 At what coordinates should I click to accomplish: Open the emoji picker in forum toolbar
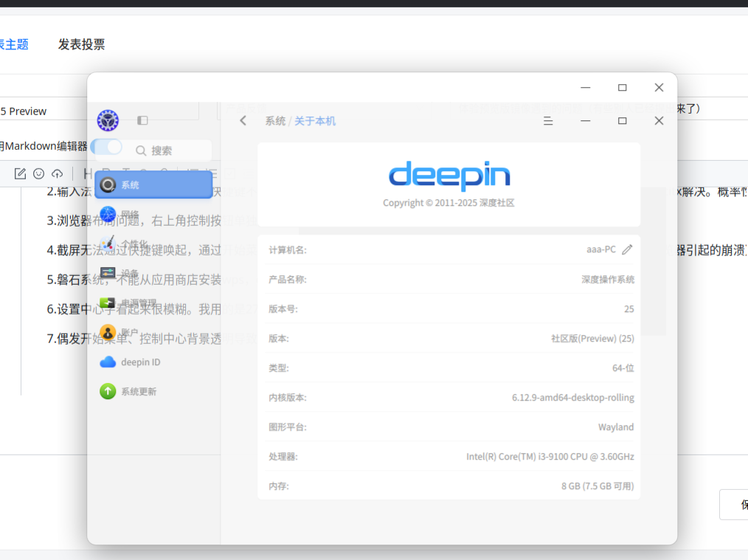(38, 173)
